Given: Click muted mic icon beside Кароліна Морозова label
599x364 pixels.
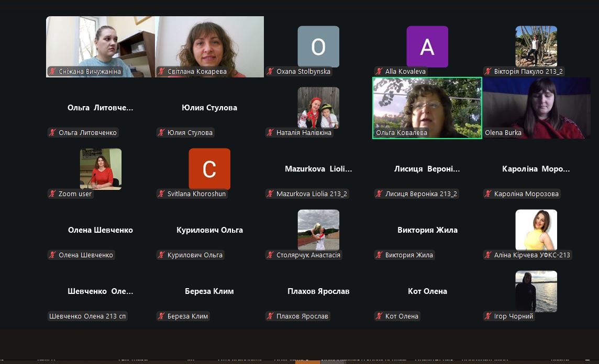Looking at the screenshot, I should point(488,194).
